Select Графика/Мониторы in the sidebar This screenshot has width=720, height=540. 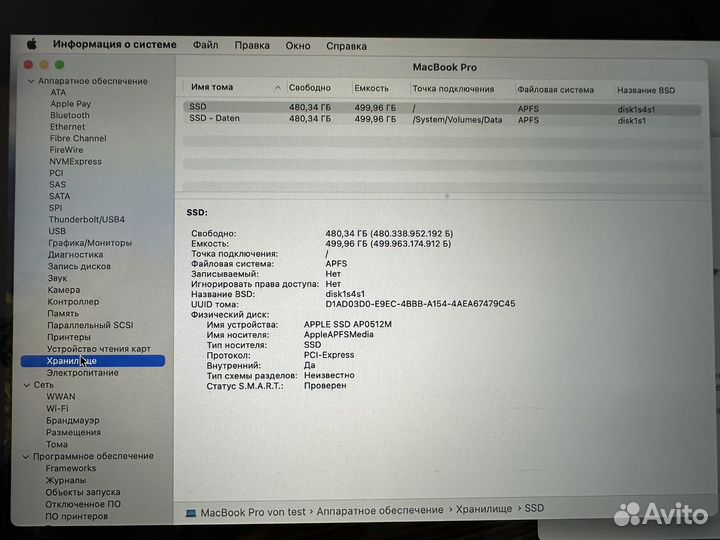click(x=90, y=243)
